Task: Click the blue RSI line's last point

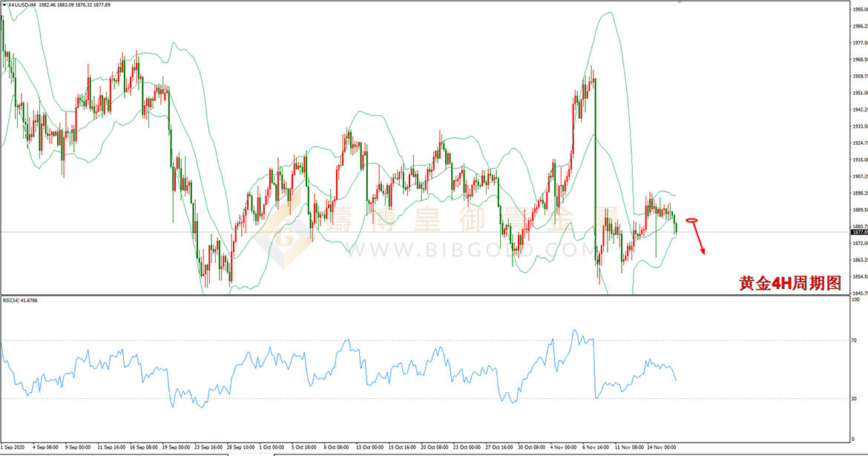Action: pyautogui.click(x=676, y=380)
